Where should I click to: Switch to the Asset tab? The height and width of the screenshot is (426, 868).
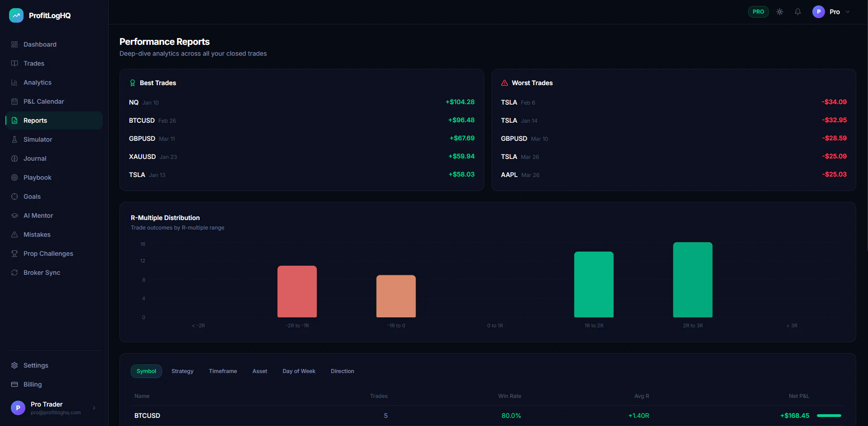pyautogui.click(x=260, y=371)
